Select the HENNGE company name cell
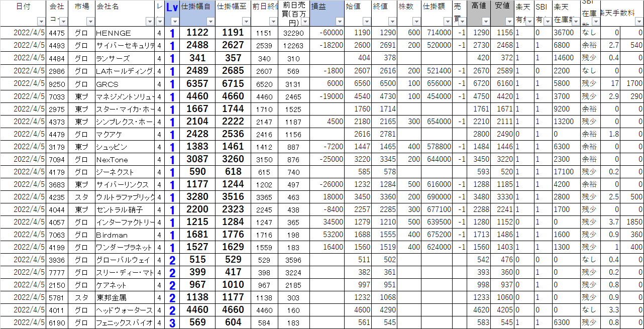 pos(125,33)
